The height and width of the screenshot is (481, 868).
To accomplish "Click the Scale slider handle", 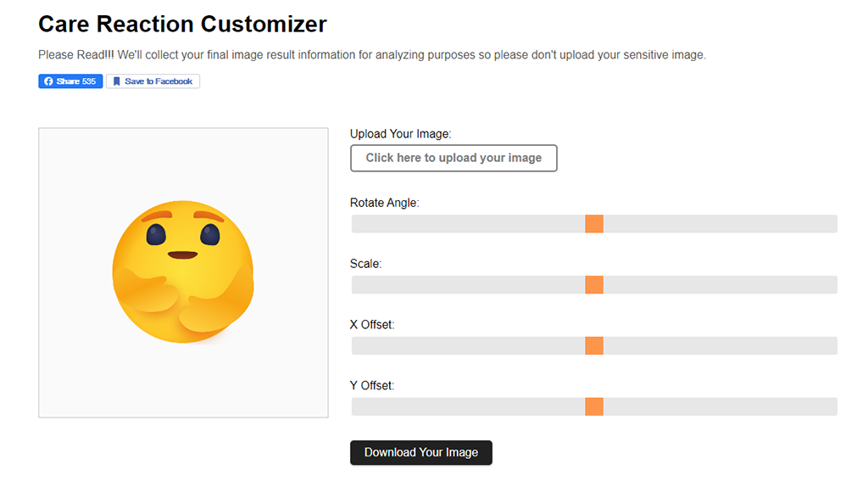I will tap(594, 285).
